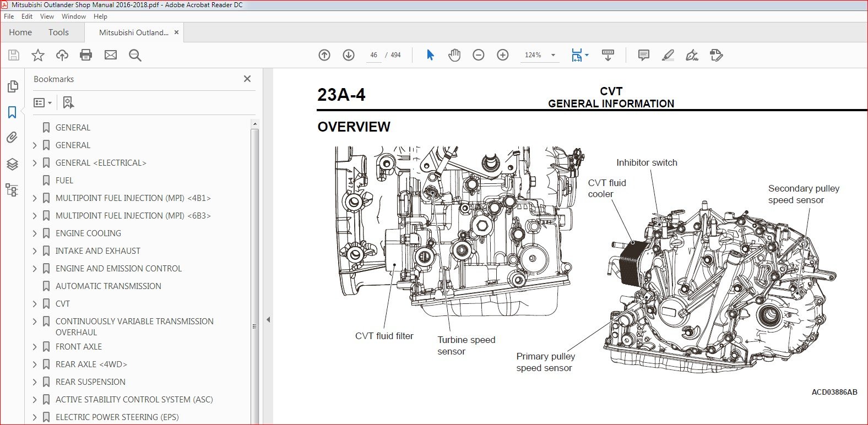
Task: Click the scrolling mode keyboard icon
Action: [608, 55]
